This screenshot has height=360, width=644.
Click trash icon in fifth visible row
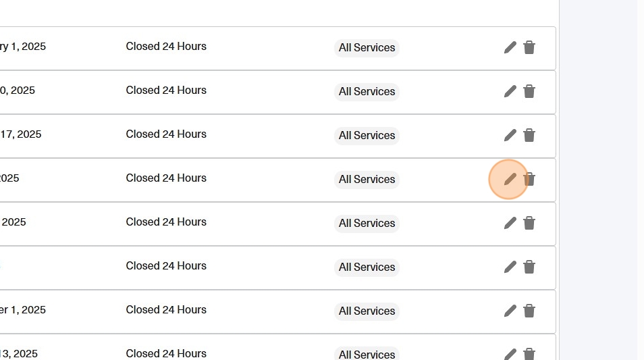(x=529, y=223)
